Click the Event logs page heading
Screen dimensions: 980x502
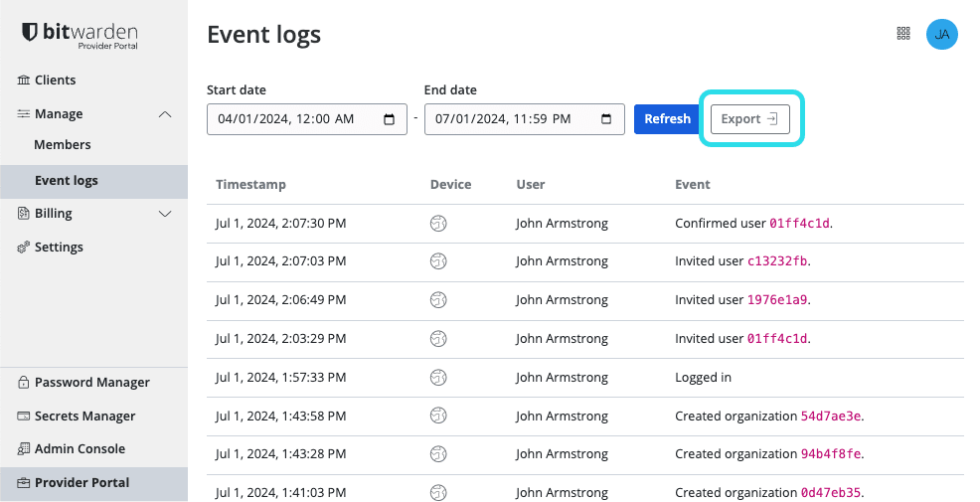click(263, 35)
